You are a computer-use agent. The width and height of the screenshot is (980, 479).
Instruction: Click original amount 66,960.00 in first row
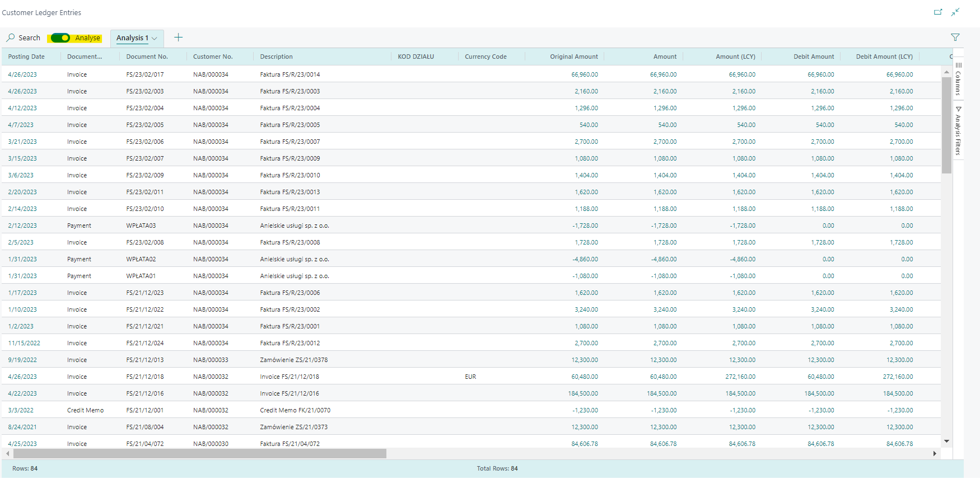[x=585, y=74]
